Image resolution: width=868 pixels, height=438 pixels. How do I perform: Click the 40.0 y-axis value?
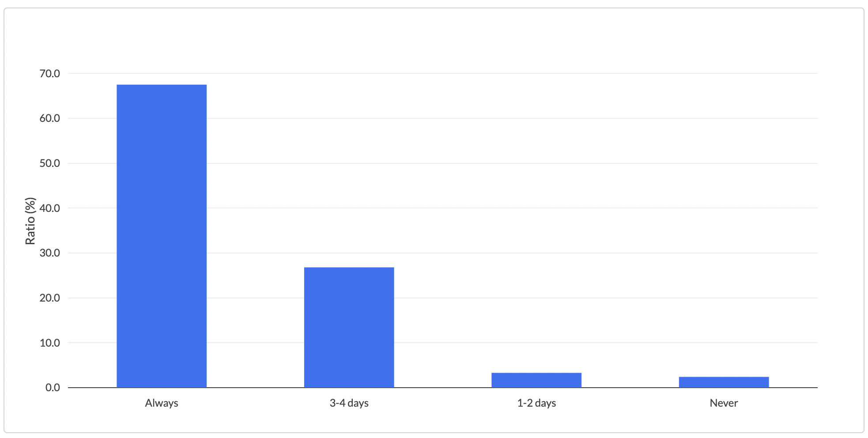tap(49, 208)
